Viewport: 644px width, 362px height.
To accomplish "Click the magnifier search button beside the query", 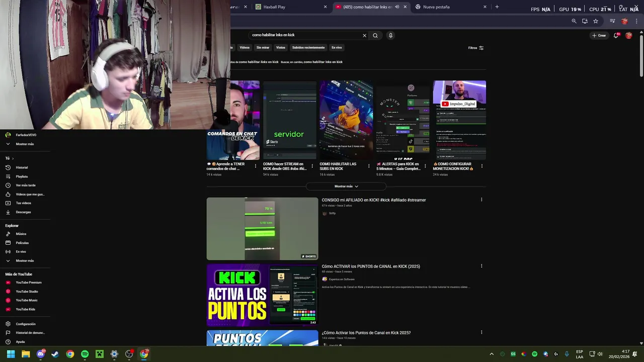I will tap(375, 35).
